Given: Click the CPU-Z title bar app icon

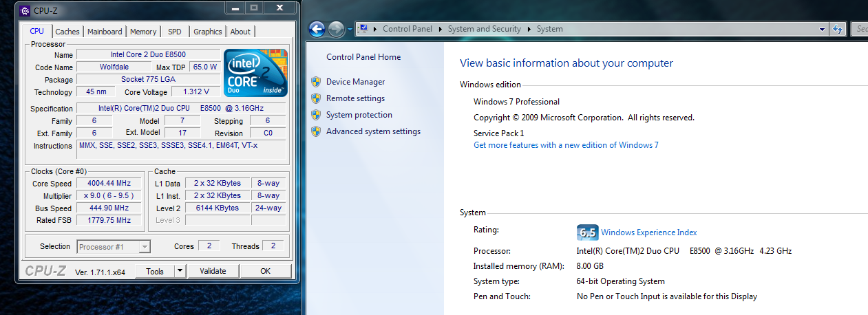Looking at the screenshot, I should (x=25, y=11).
